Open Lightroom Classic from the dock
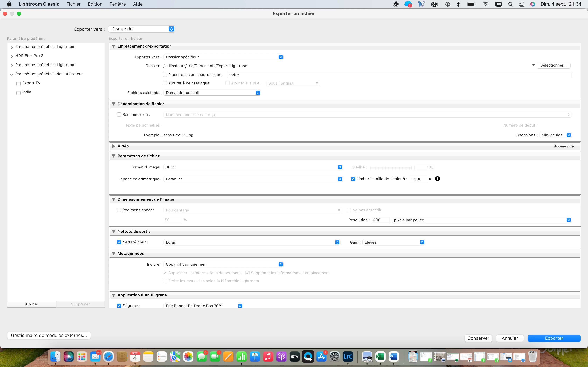 click(x=348, y=357)
